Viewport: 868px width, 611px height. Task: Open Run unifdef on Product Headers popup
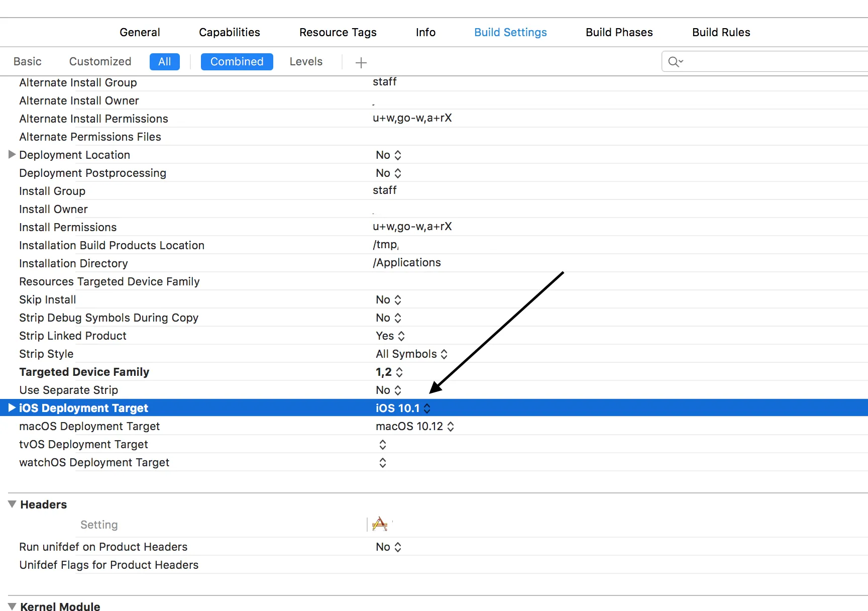point(388,547)
